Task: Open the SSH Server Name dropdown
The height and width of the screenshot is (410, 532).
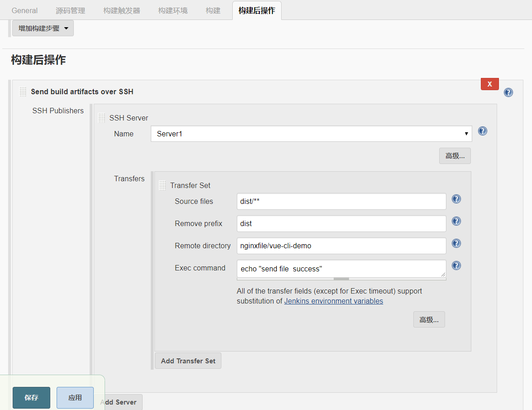Action: click(311, 134)
